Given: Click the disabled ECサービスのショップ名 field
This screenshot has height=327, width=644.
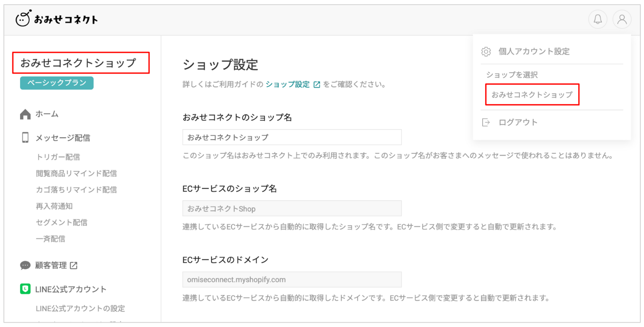Looking at the screenshot, I should 292,208.
